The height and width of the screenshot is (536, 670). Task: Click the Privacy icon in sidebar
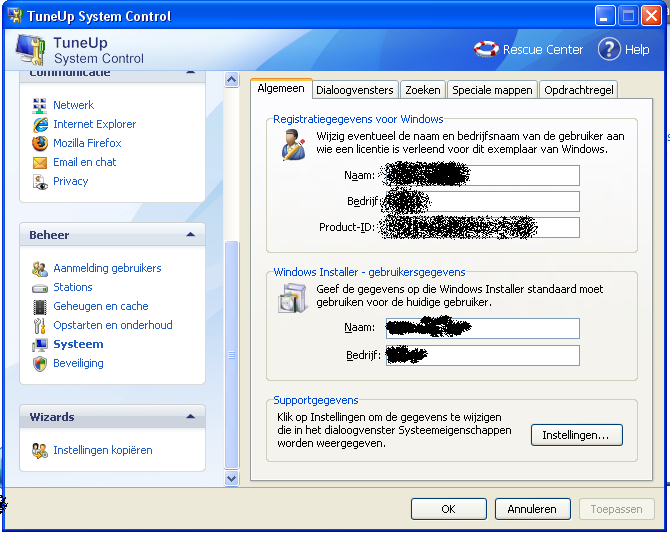(40, 182)
